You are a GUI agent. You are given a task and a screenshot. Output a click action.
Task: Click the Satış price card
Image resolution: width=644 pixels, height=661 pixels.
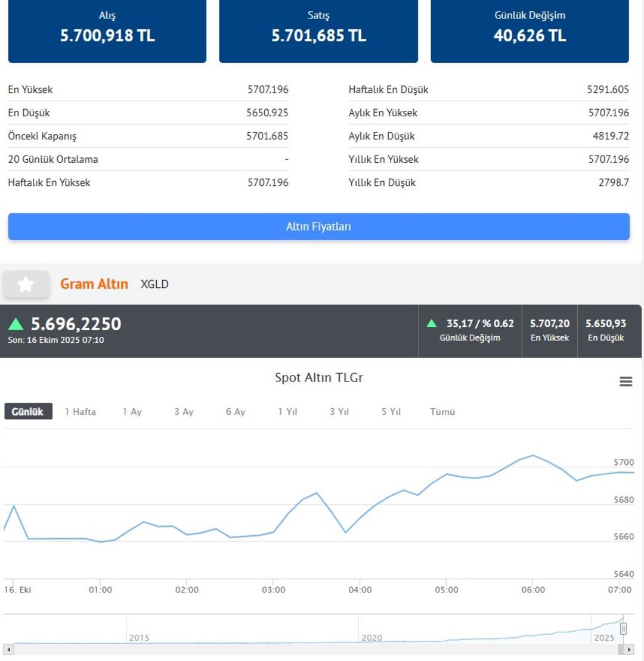click(318, 30)
